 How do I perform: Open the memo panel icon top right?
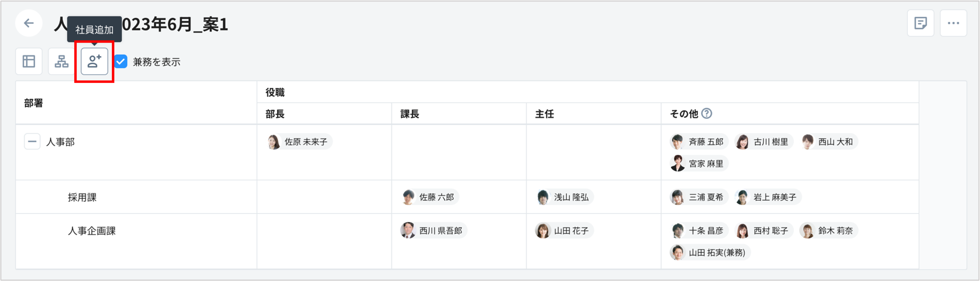coord(920,23)
